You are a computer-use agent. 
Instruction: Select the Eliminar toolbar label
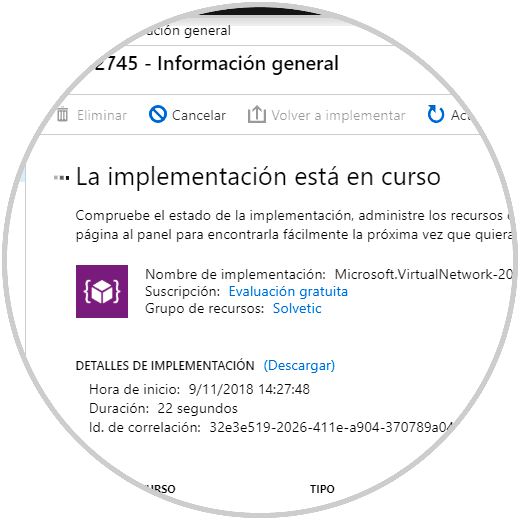click(102, 115)
